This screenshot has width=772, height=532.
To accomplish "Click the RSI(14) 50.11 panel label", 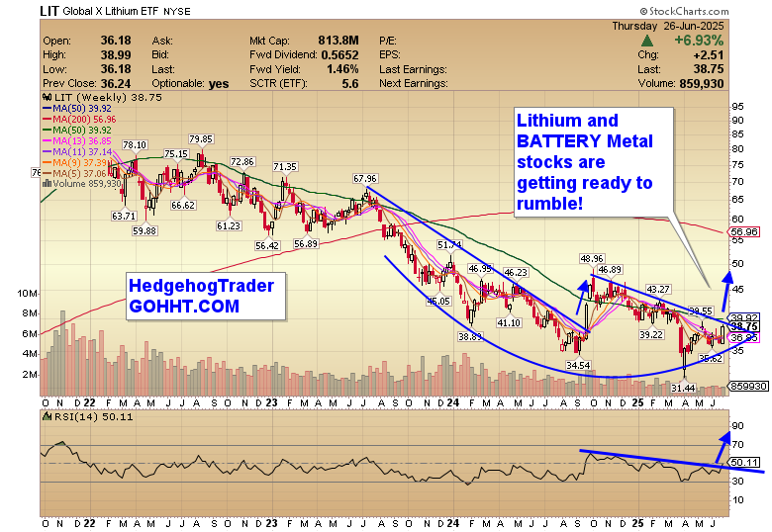I will tap(93, 416).
